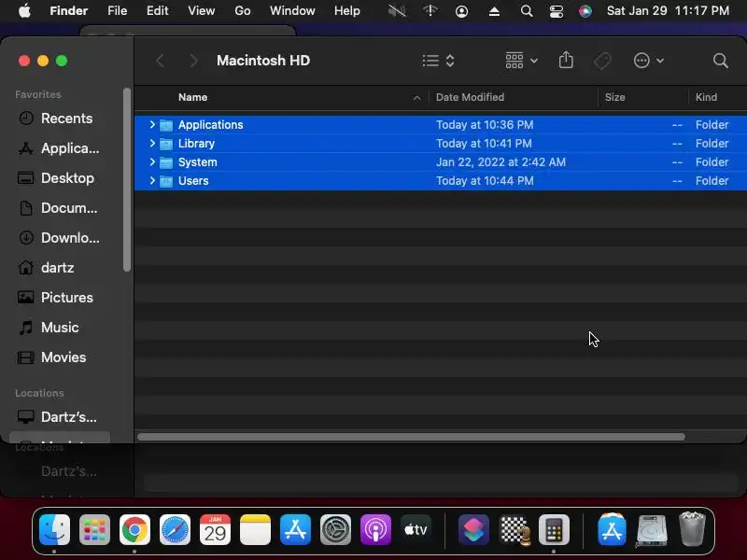Open the Help menu
The height and width of the screenshot is (560, 747).
[346, 10]
